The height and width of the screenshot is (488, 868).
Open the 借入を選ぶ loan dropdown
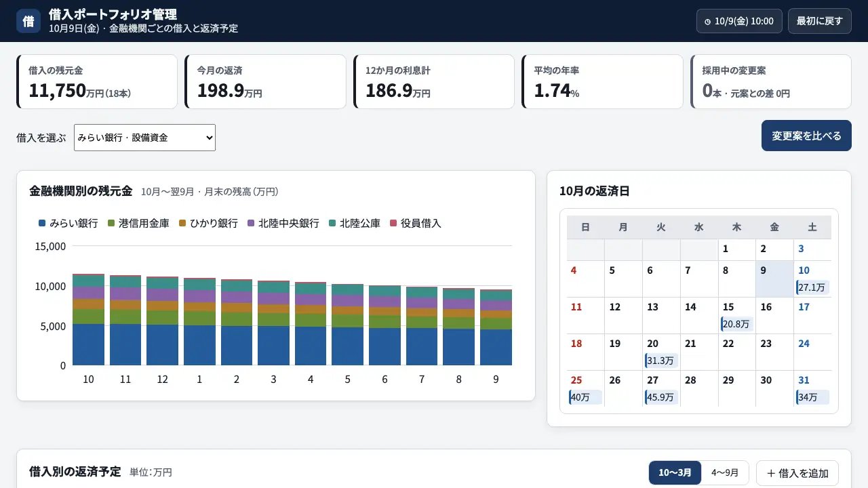[144, 138]
